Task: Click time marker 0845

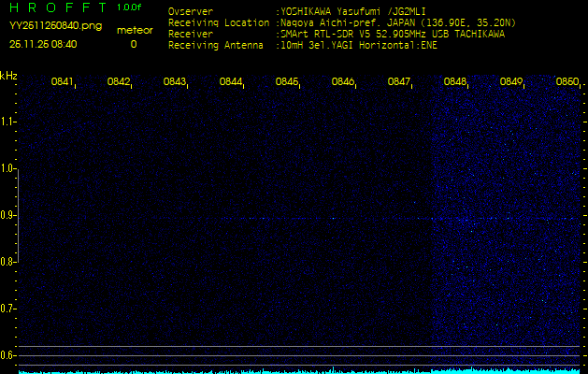Action: click(286, 81)
